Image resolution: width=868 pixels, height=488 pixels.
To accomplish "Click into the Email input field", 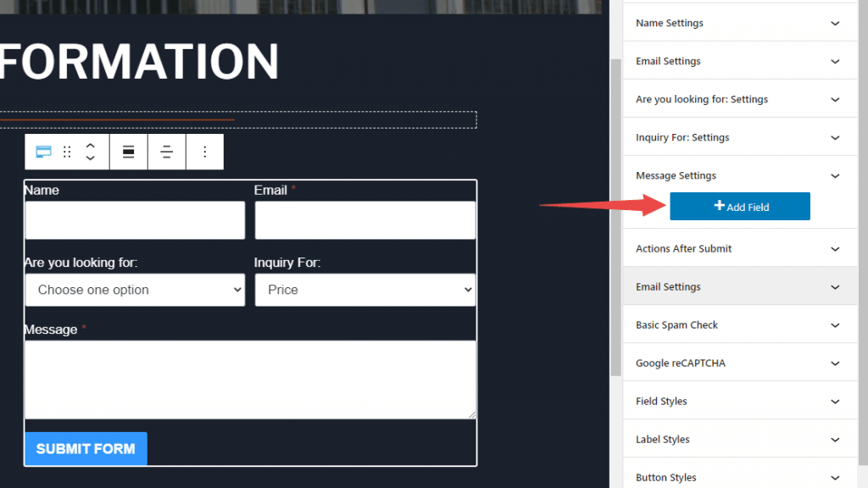I will point(365,220).
